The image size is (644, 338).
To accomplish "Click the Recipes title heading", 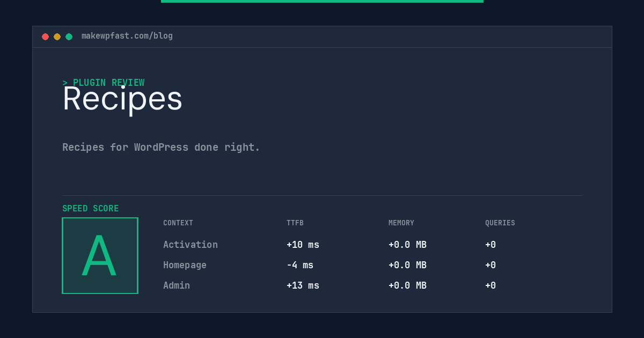I will pos(122,99).
